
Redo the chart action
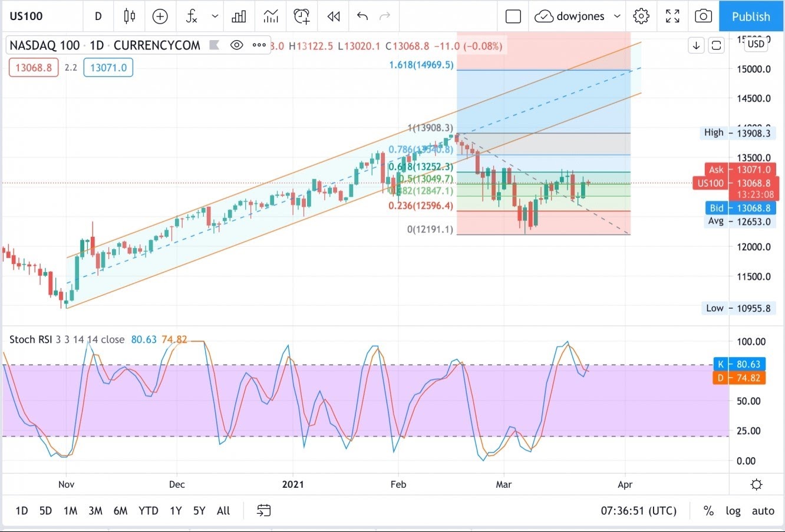tap(385, 16)
